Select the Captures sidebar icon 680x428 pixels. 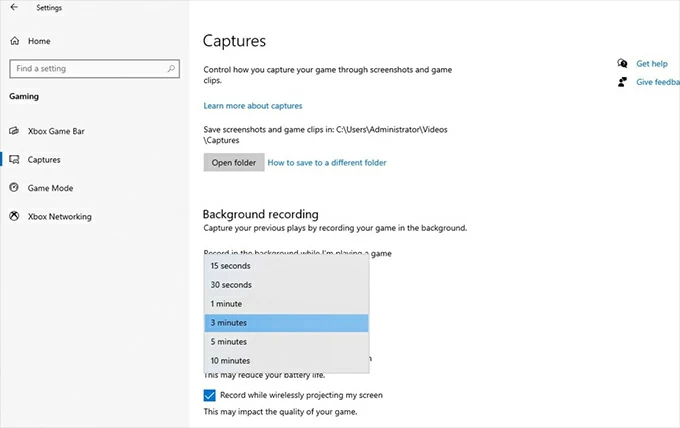[14, 160]
